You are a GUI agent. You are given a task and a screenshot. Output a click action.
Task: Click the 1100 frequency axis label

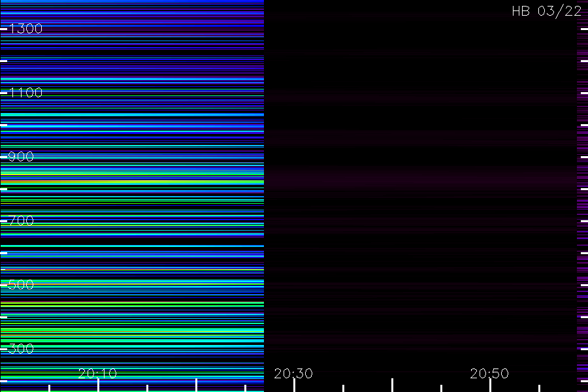point(25,93)
